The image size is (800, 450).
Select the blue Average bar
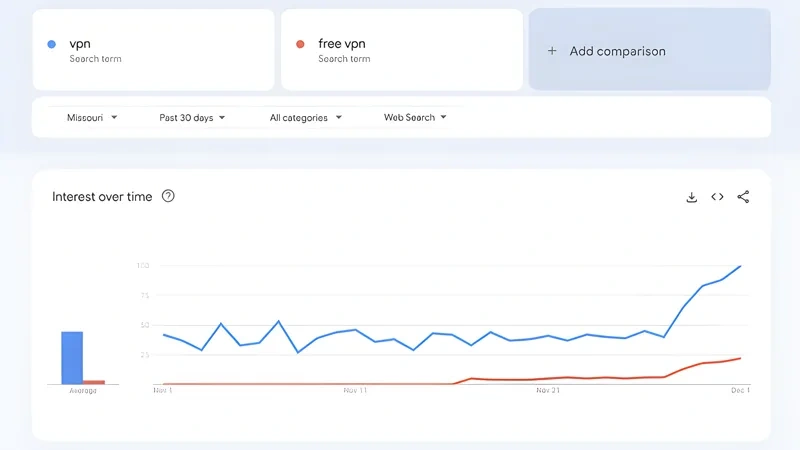click(72, 357)
